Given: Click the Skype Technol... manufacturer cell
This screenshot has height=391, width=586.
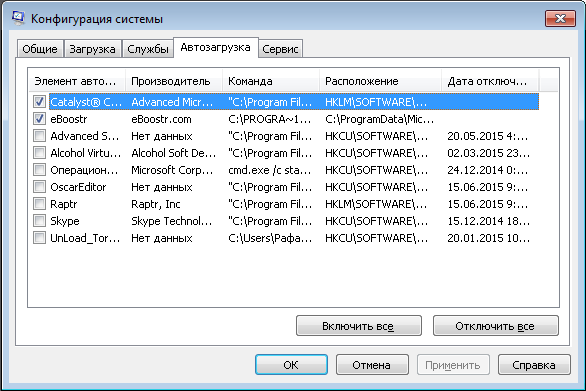Looking at the screenshot, I should tap(172, 221).
